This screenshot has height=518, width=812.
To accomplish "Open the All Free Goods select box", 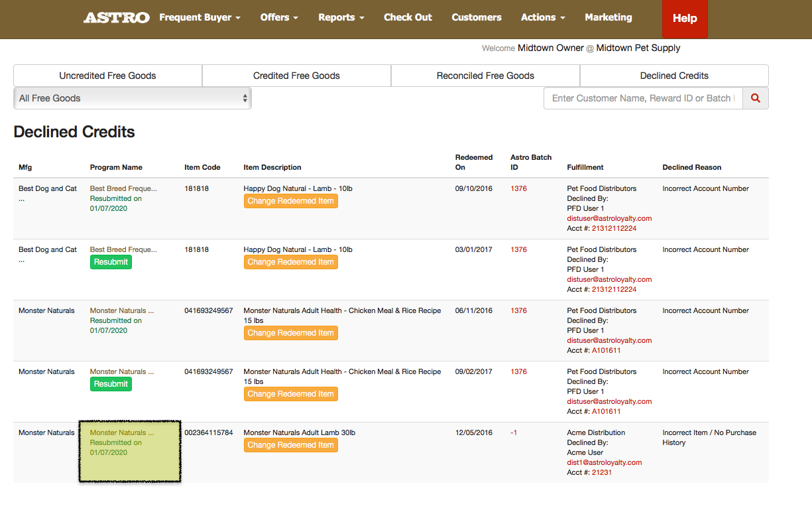I will click(133, 98).
